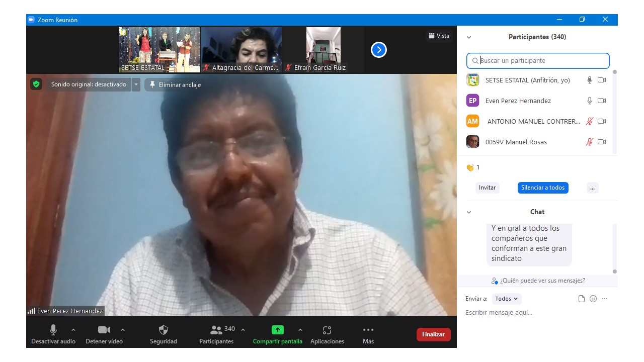Image resolution: width=644 pixels, height=362 pixels.
Task: Click Eliminar anclaje to unpin video
Action: tap(175, 84)
